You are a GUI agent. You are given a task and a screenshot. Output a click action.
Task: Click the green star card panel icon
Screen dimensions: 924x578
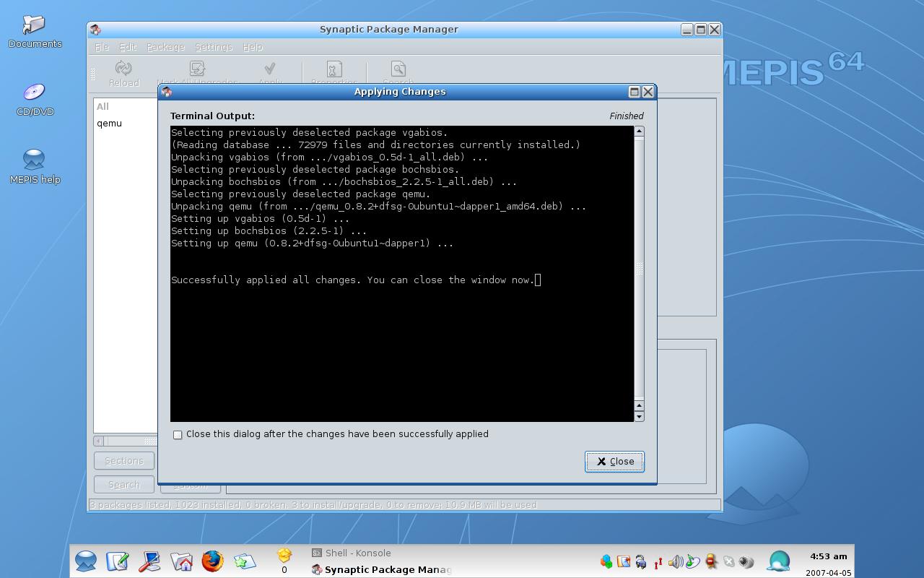tap(244, 561)
